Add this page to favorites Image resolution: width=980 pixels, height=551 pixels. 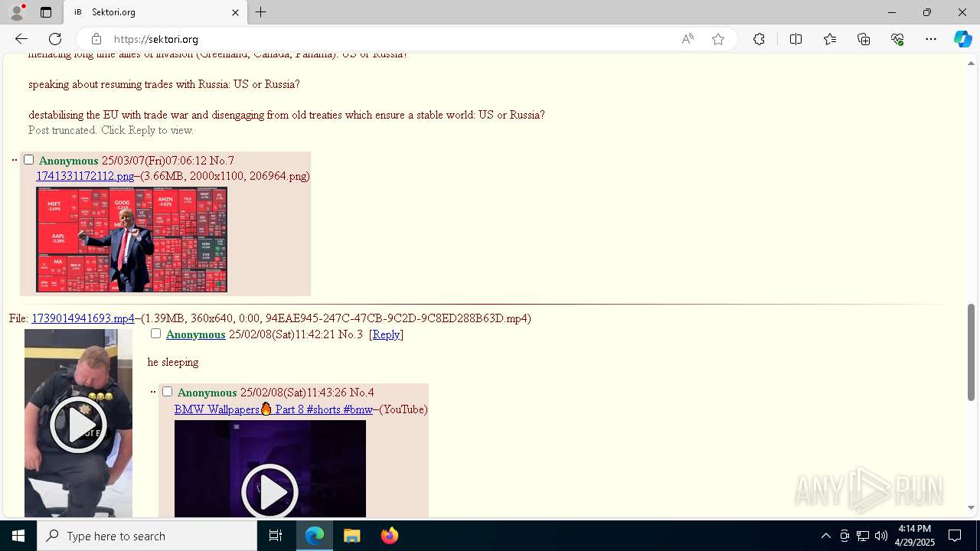(x=718, y=39)
